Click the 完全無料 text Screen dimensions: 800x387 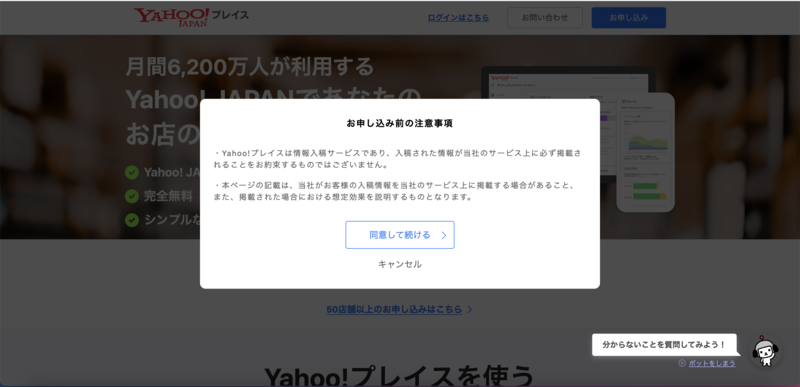[168, 196]
